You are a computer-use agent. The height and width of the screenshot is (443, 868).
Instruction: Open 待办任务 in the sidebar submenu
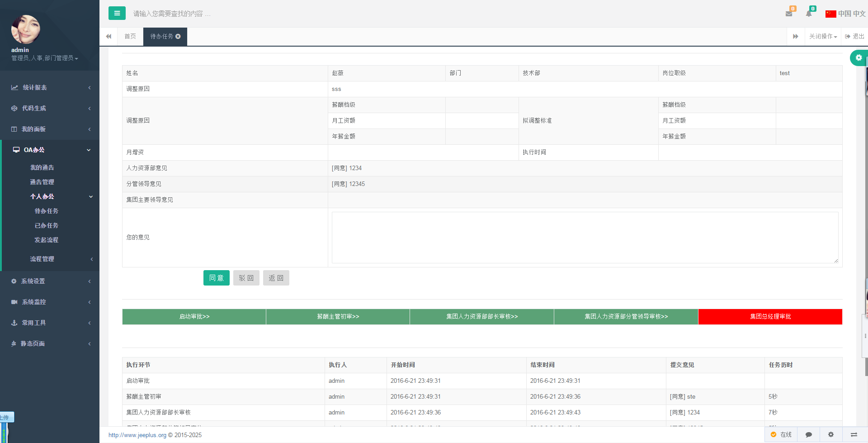pyautogui.click(x=47, y=211)
